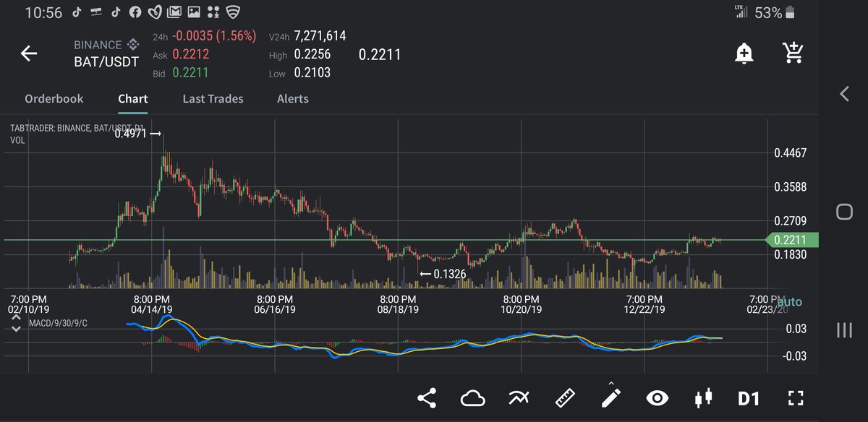Click the Low value 0.2103

pyautogui.click(x=312, y=73)
